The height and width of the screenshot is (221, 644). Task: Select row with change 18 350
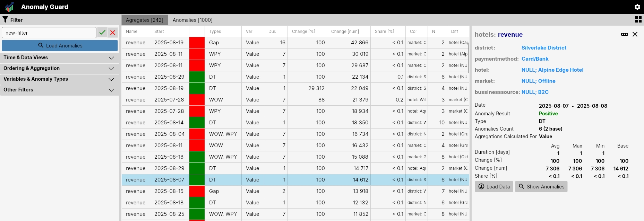point(295,123)
